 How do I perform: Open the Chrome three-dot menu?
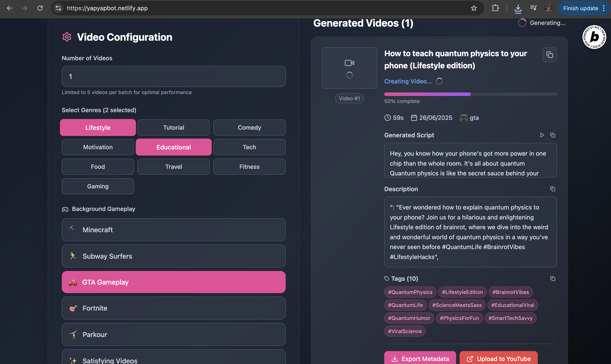tap(604, 8)
